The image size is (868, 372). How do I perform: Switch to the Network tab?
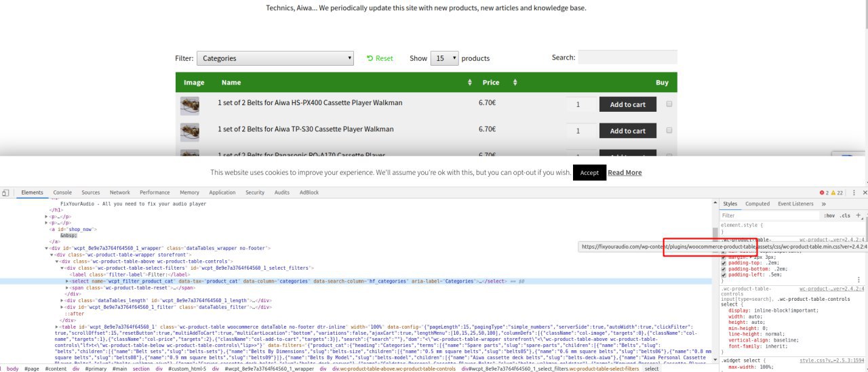[x=120, y=192]
